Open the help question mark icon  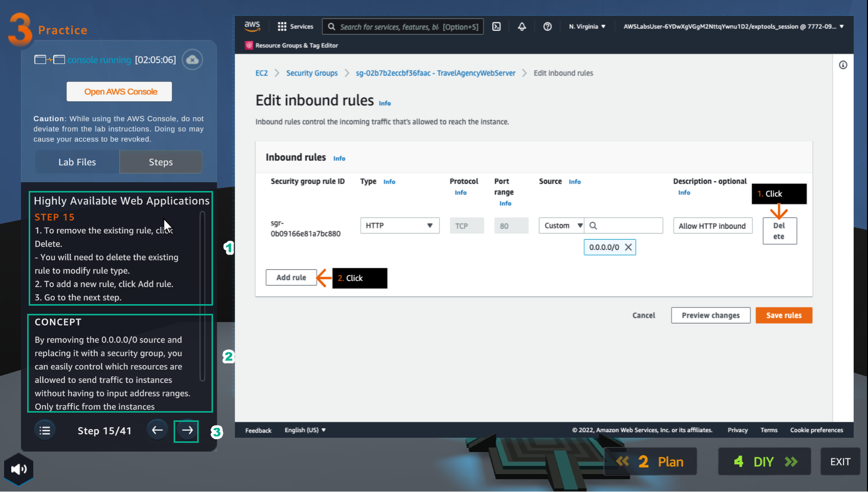(x=547, y=27)
